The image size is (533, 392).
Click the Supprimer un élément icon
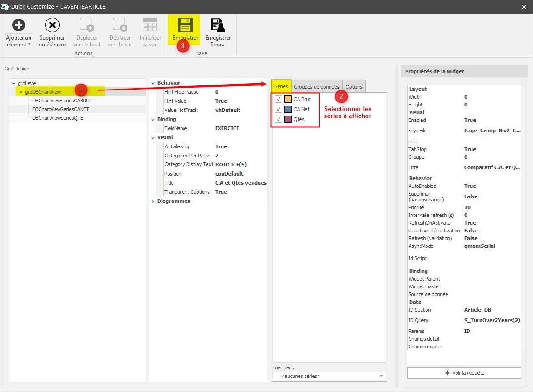[52, 25]
